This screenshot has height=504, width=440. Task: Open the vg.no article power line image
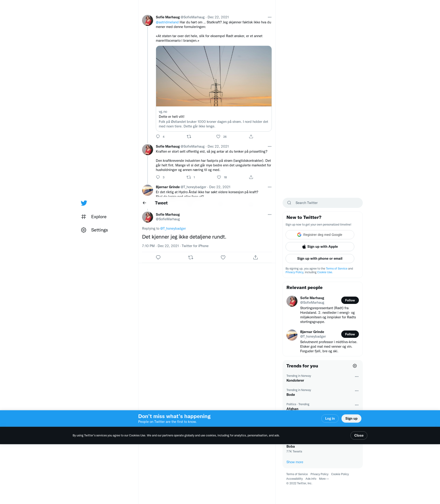tap(214, 76)
